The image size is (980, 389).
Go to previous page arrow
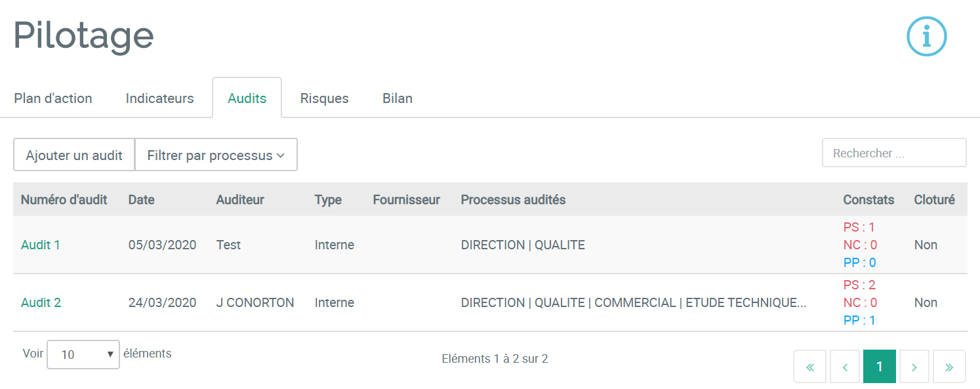(x=845, y=367)
